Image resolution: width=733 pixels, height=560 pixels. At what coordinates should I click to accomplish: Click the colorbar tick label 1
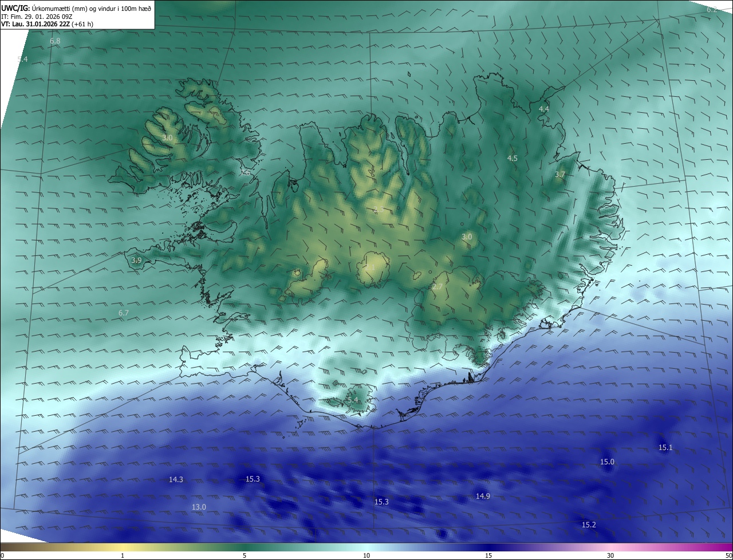pyautogui.click(x=123, y=555)
